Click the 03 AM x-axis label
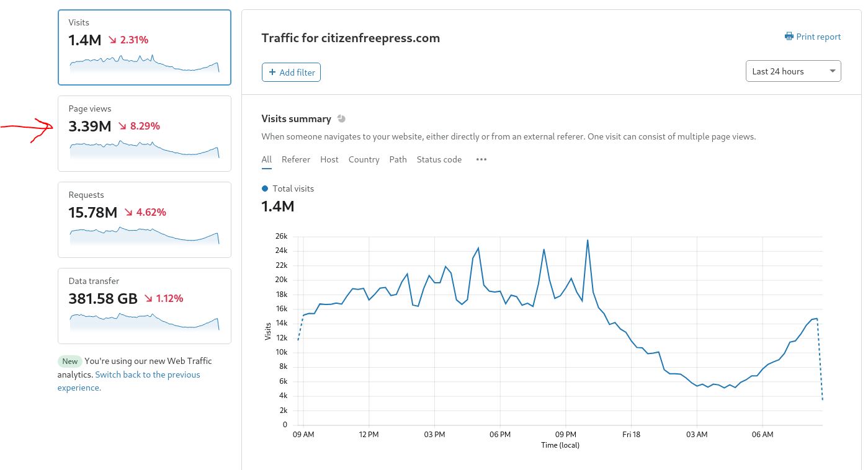This screenshot has width=868, height=470. tap(697, 435)
